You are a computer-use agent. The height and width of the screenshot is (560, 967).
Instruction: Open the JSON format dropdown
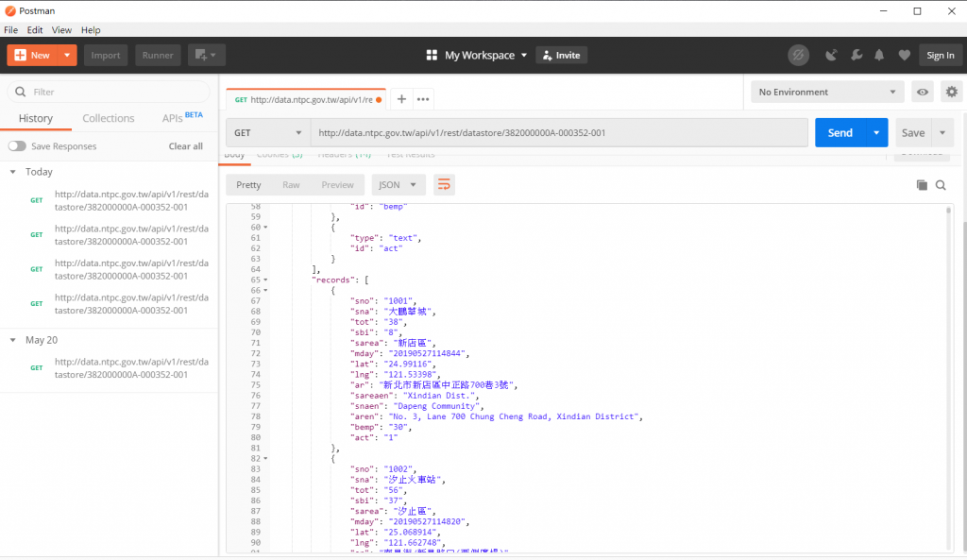tap(398, 184)
